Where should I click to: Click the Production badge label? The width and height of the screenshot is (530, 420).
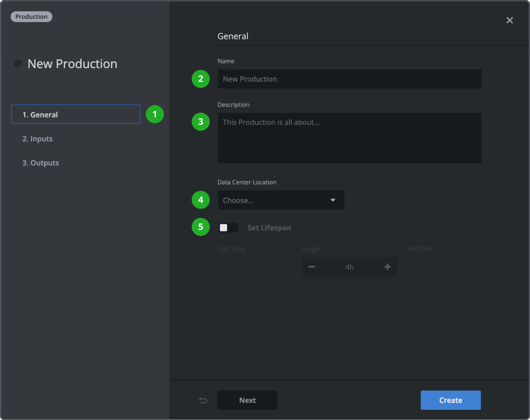[x=32, y=17]
